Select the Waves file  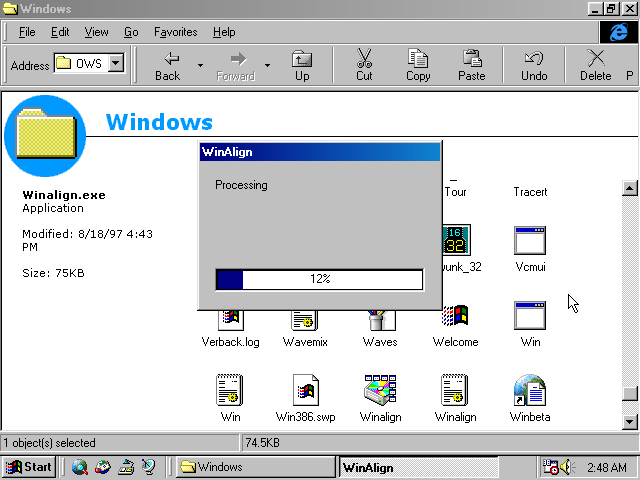pyautogui.click(x=380, y=342)
